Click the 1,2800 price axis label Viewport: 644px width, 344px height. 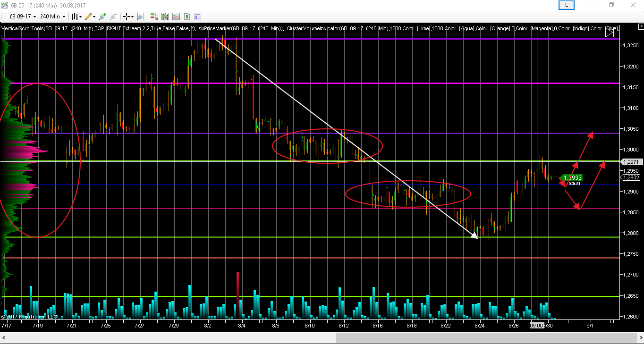(x=632, y=233)
